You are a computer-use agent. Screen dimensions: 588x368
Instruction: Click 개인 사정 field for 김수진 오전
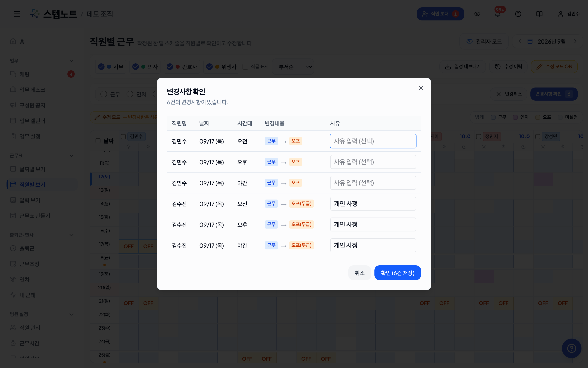click(373, 203)
